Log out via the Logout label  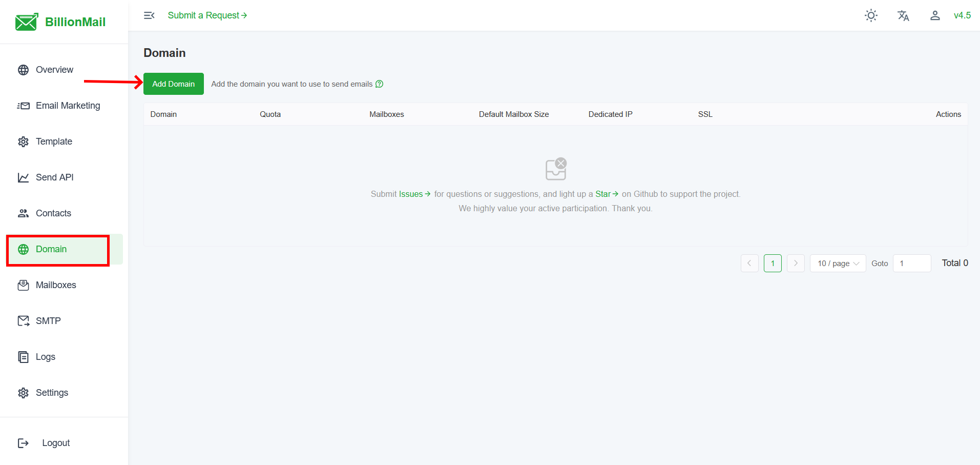tap(56, 443)
